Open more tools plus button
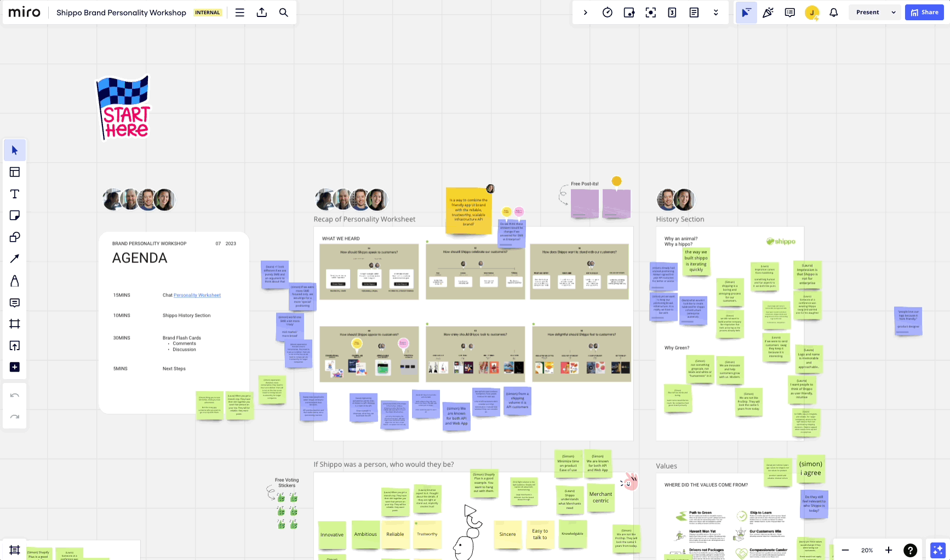950x560 pixels. point(15,367)
